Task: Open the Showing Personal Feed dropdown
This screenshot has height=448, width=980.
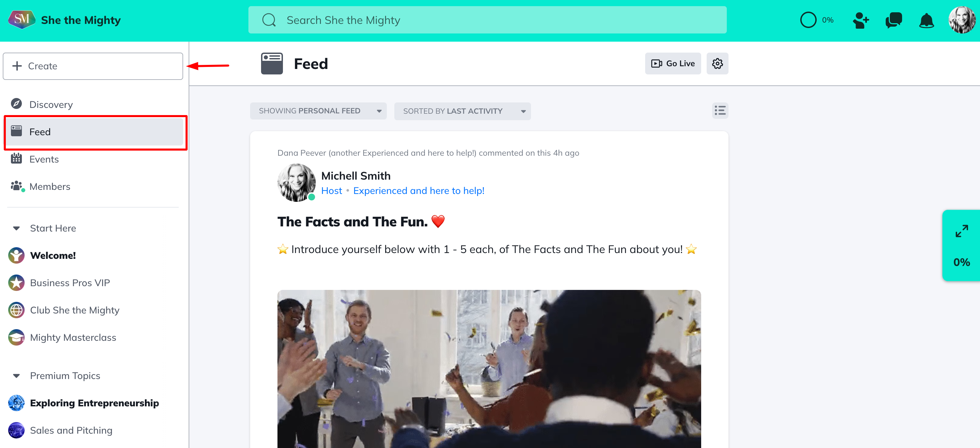Action: click(x=318, y=111)
